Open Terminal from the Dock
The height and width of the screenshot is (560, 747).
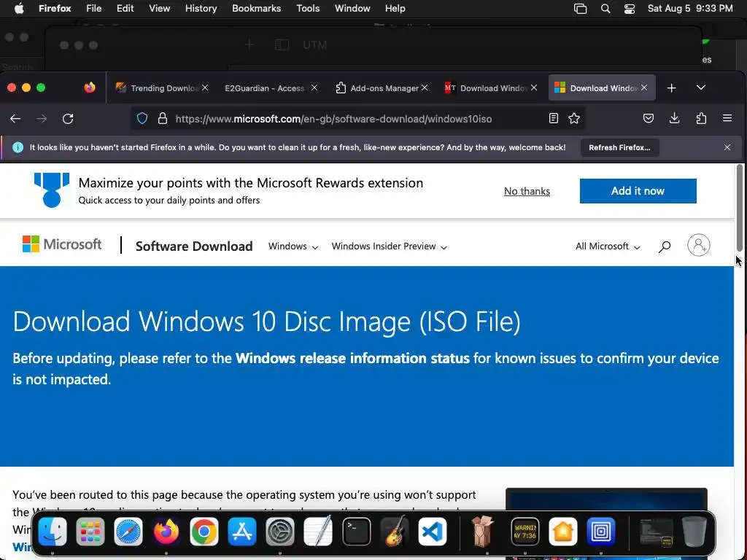tap(356, 532)
